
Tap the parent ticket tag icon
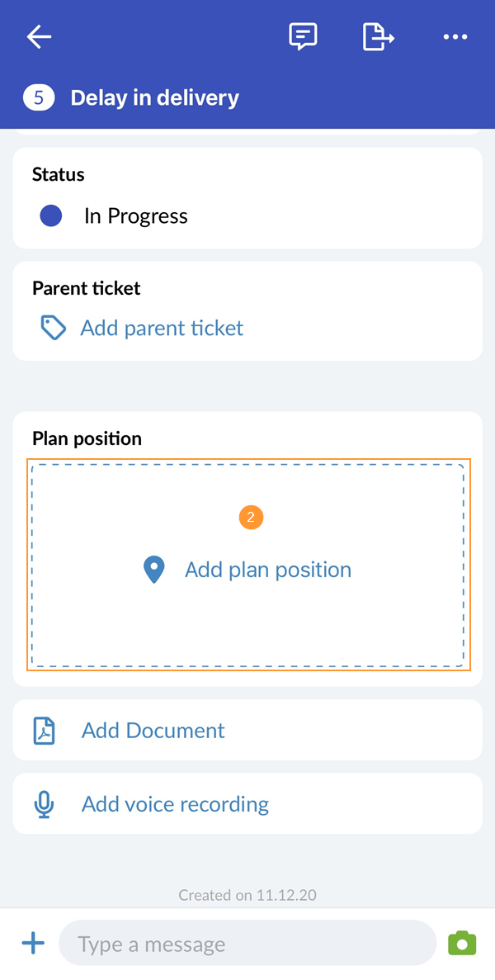click(x=52, y=328)
